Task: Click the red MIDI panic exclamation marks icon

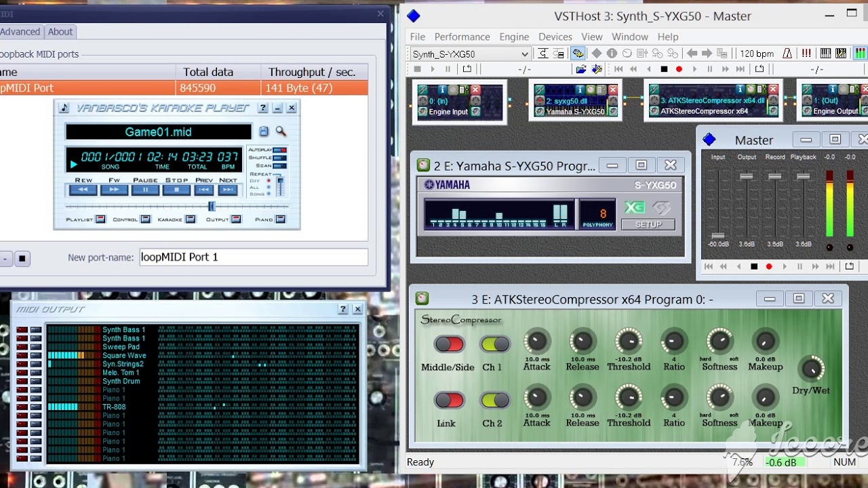Action: (x=806, y=54)
